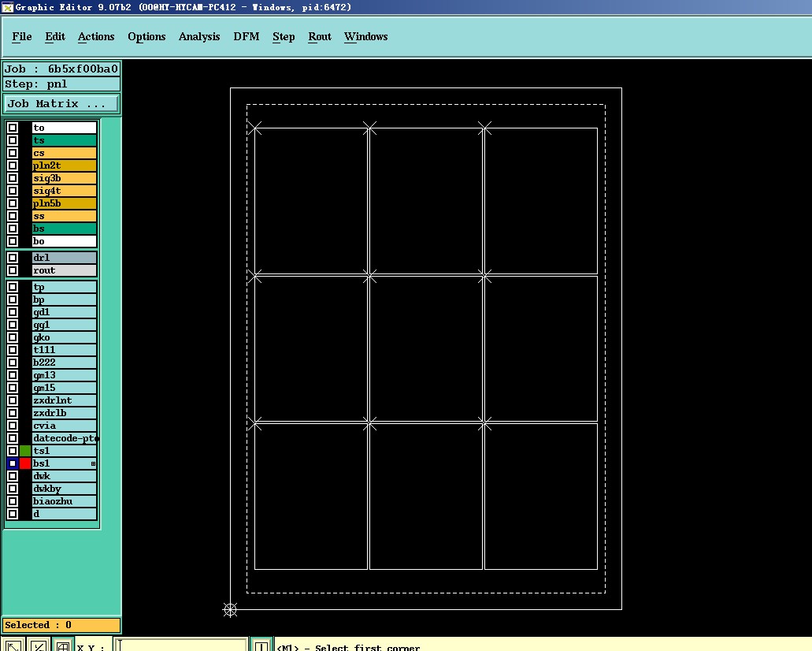Click the Job : 6b5xf00ba0 label
This screenshot has width=812, height=651.
[x=61, y=69]
